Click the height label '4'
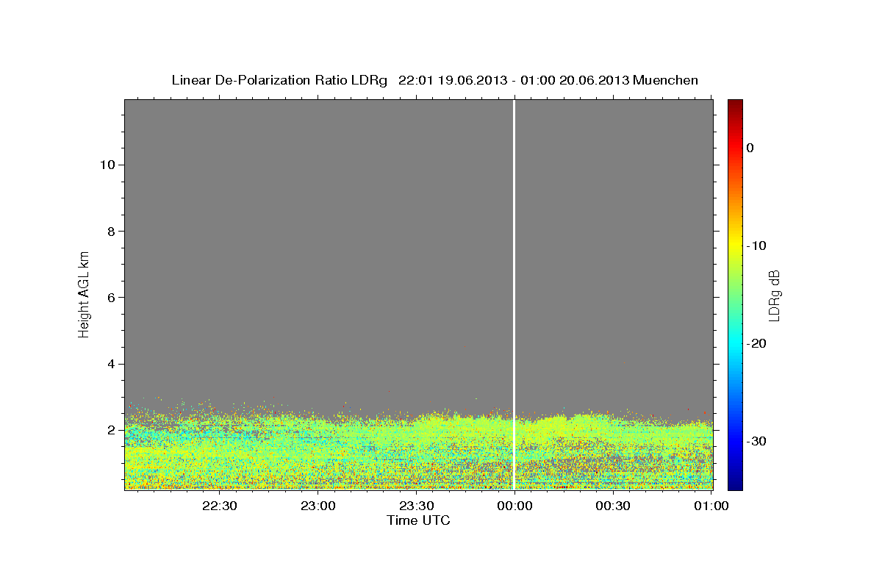 (x=110, y=364)
